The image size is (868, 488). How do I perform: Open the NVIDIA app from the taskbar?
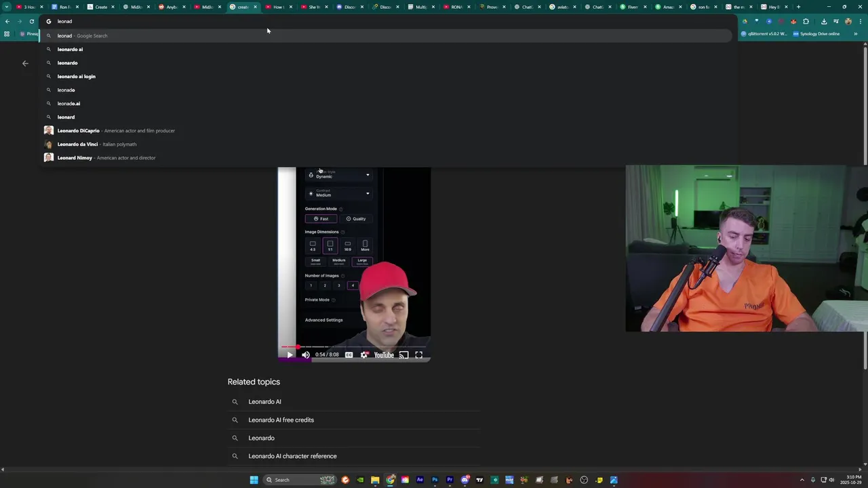(360, 480)
